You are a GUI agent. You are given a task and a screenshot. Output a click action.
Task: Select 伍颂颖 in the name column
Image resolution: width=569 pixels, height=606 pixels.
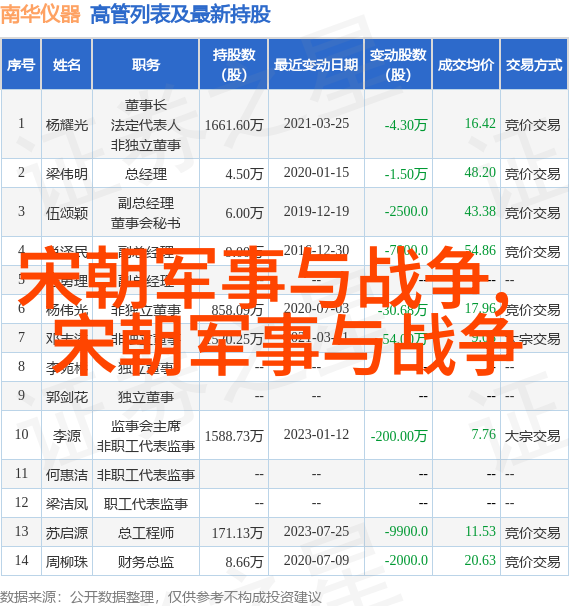[x=67, y=213]
